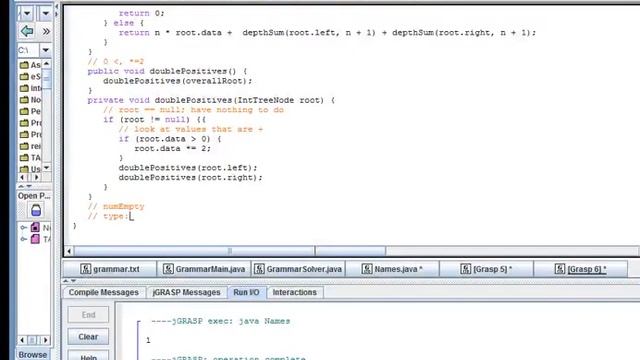
Task: Open the Interactions tab
Action: pos(295,292)
